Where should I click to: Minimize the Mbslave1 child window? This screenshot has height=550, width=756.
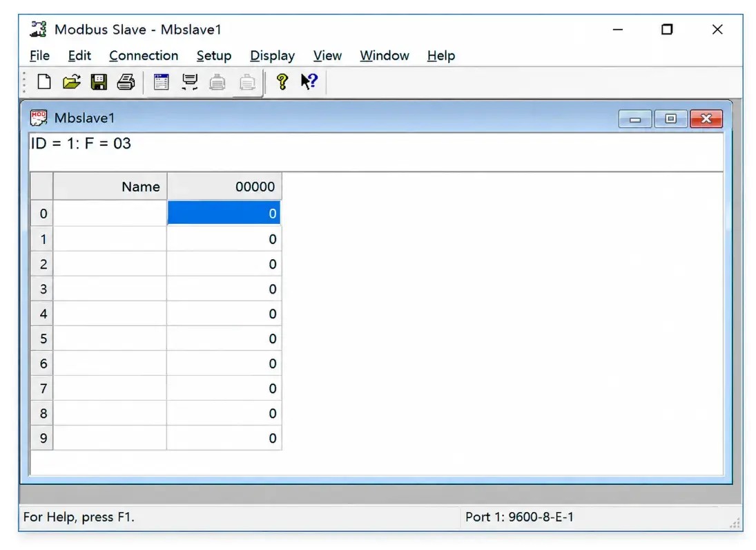(x=635, y=119)
